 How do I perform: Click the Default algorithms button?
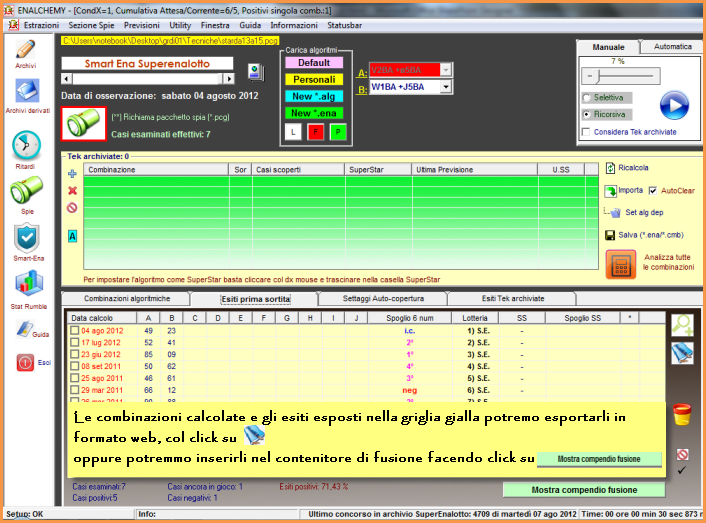click(x=314, y=63)
